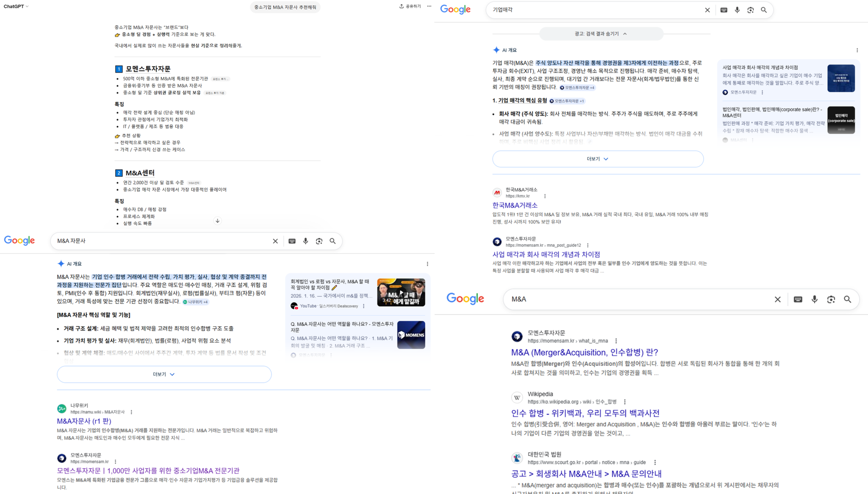
Task: Open the AI 개요 three-dot options menu
Action: [x=858, y=50]
